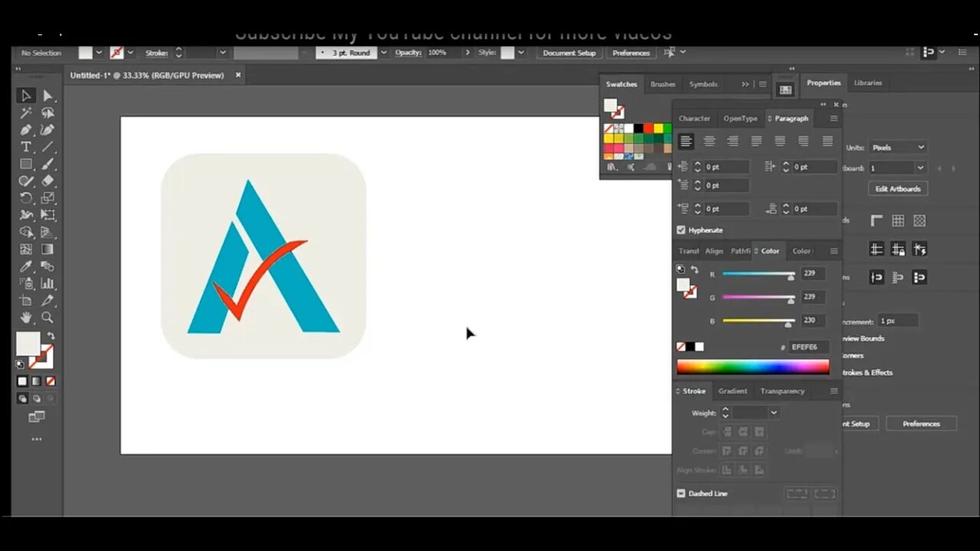Enable Align left paragraph button
The image size is (980, 551).
click(x=686, y=141)
